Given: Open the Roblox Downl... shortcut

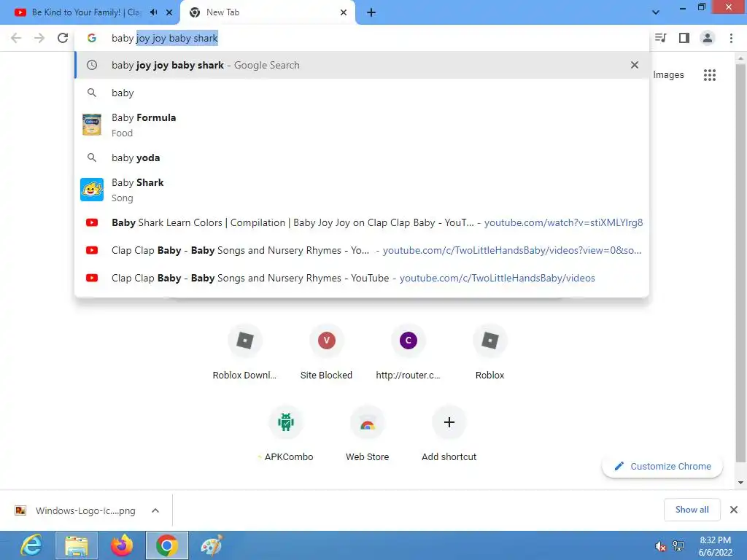Looking at the screenshot, I should (245, 353).
